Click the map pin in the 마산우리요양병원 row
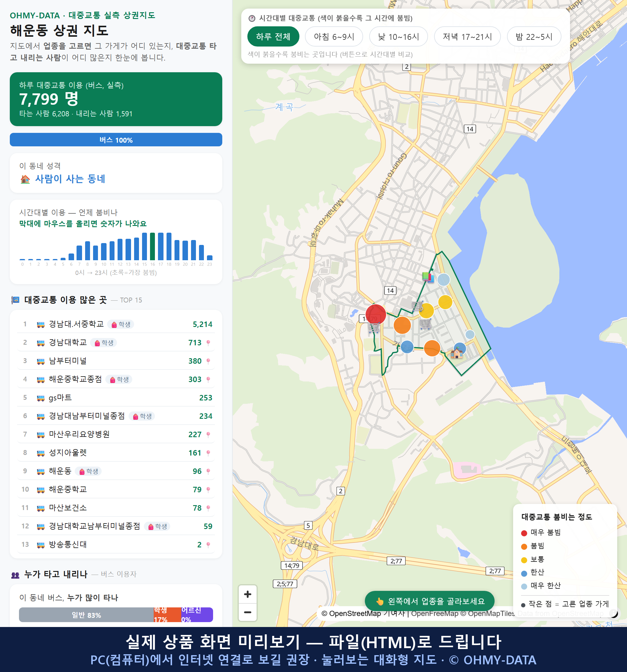The width and height of the screenshot is (627, 672). 208,434
